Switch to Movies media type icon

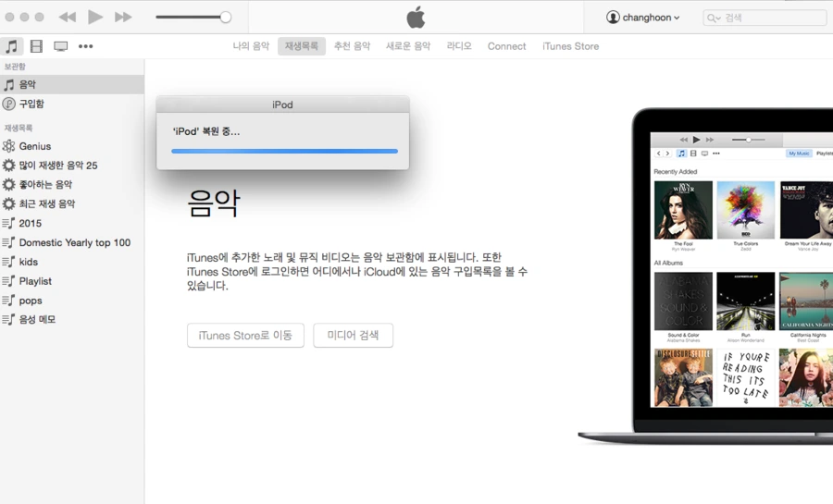[36, 46]
